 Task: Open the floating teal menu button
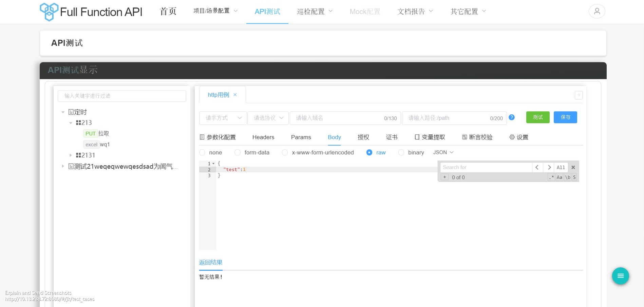[x=620, y=276]
